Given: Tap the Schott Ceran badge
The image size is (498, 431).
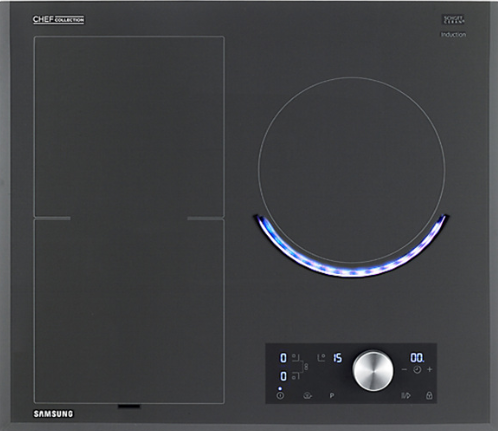Looking at the screenshot, I should pos(453,20).
